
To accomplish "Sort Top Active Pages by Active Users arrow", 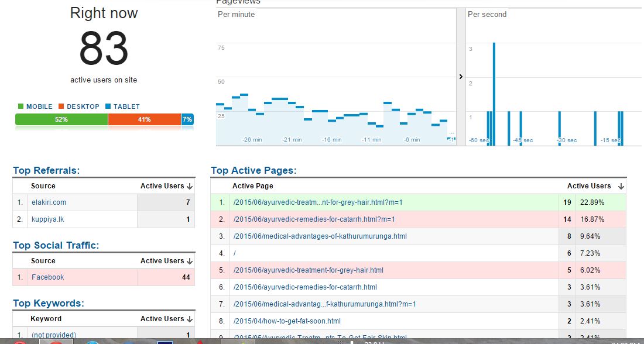I will (x=621, y=187).
